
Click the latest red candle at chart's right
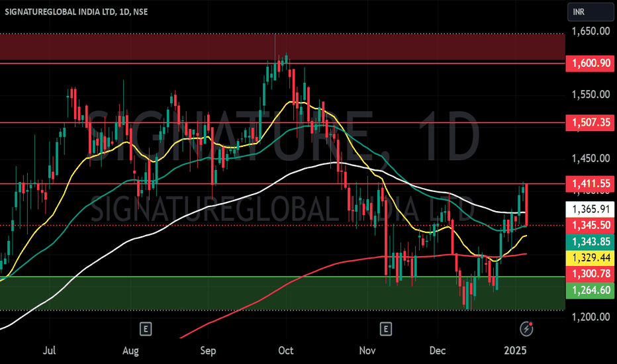pos(526,205)
